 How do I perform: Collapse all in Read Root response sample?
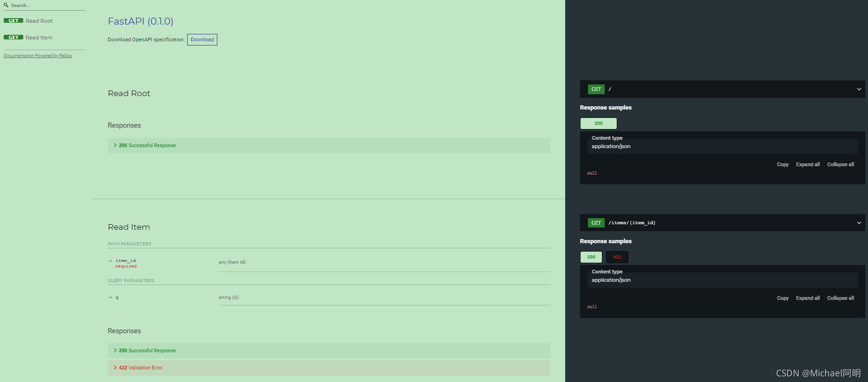840,164
